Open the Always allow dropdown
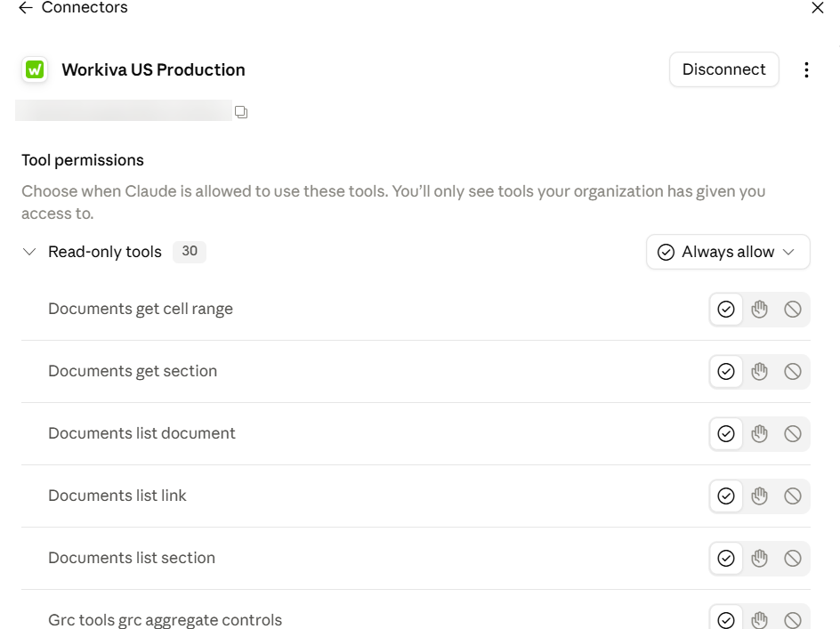Viewport: 840px width, 629px height. (728, 252)
